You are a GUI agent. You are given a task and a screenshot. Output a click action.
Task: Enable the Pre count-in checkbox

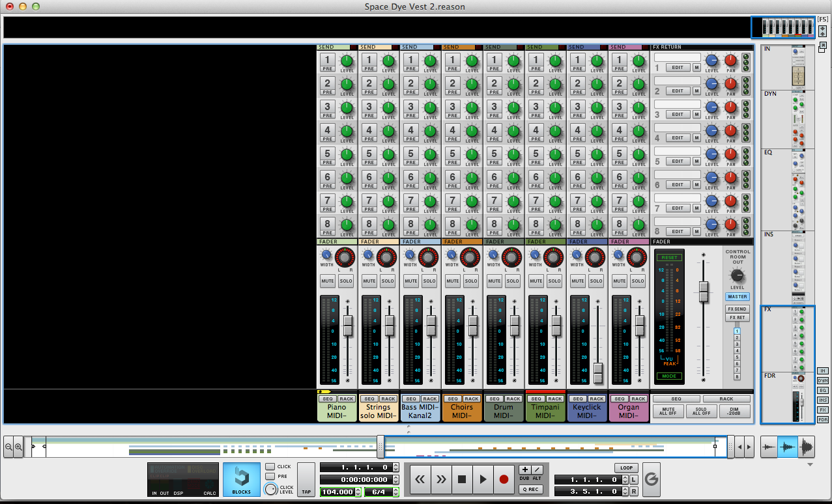click(x=270, y=476)
